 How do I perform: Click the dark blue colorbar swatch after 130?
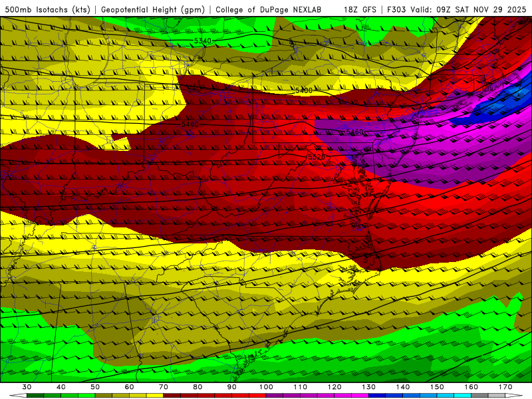pos(377,396)
